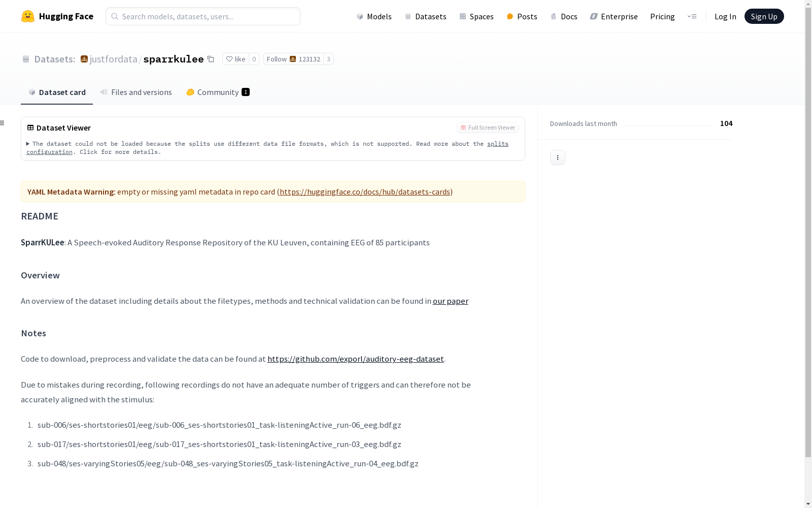Open the three-dot options menu in sidebar

click(x=557, y=157)
